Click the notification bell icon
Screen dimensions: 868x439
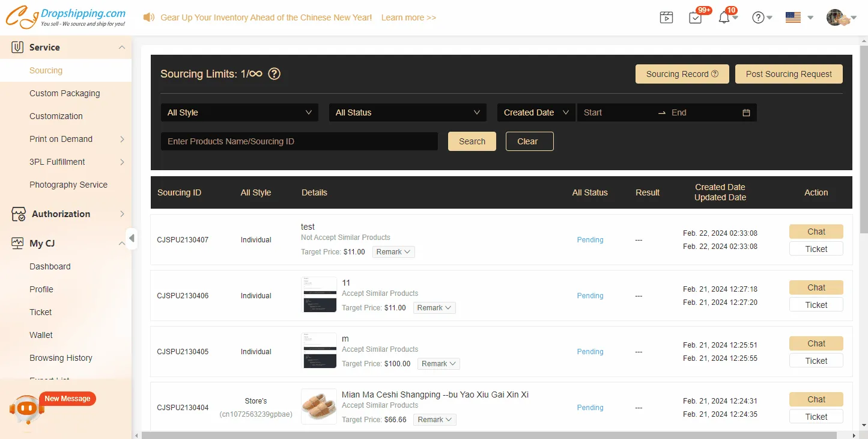(x=724, y=18)
